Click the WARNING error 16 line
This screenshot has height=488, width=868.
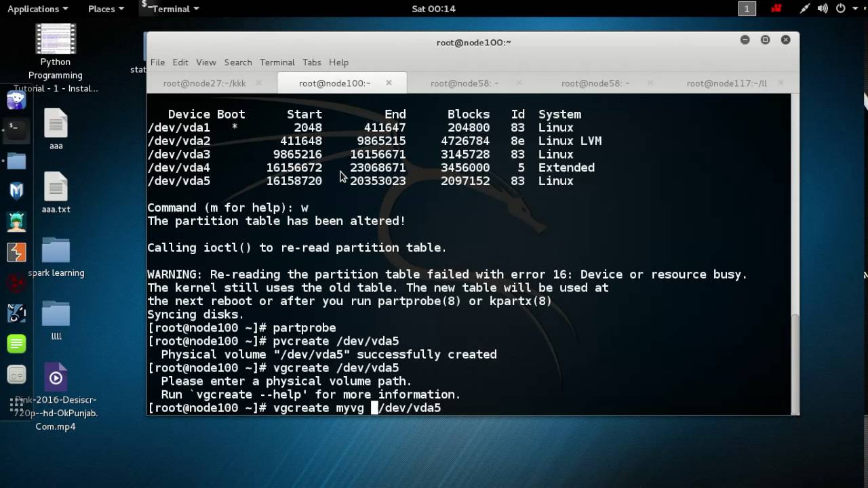click(448, 274)
